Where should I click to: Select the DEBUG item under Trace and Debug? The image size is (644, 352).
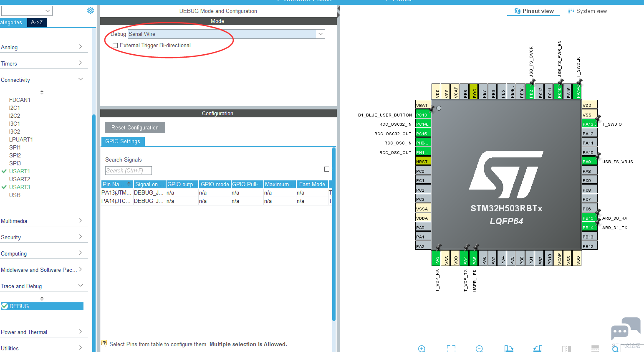(x=42, y=306)
